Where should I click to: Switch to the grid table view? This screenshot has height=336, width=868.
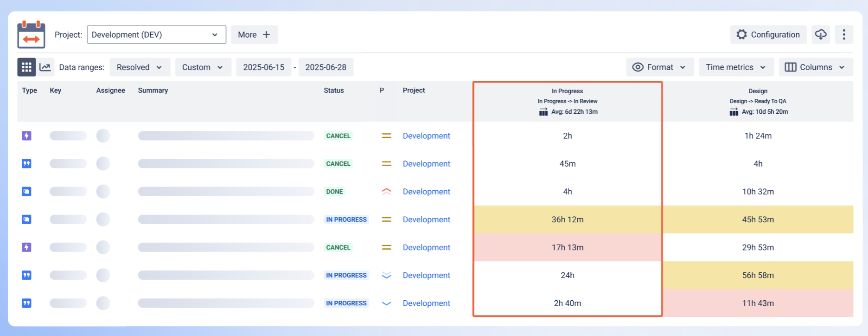(x=26, y=67)
